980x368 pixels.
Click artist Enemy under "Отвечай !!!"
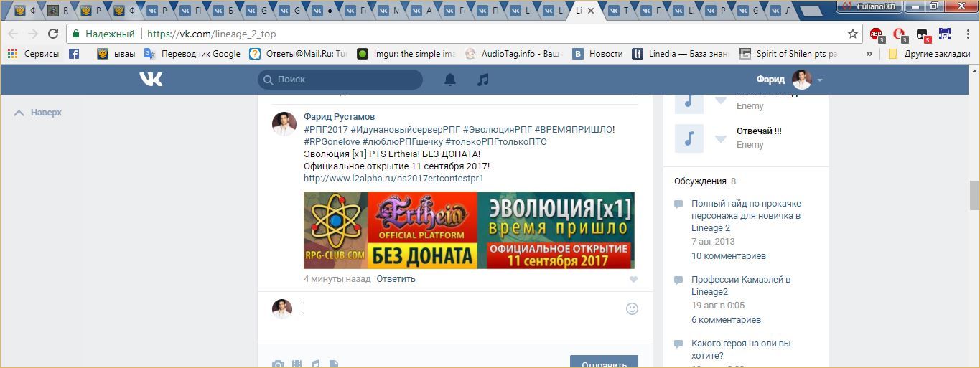pos(750,144)
